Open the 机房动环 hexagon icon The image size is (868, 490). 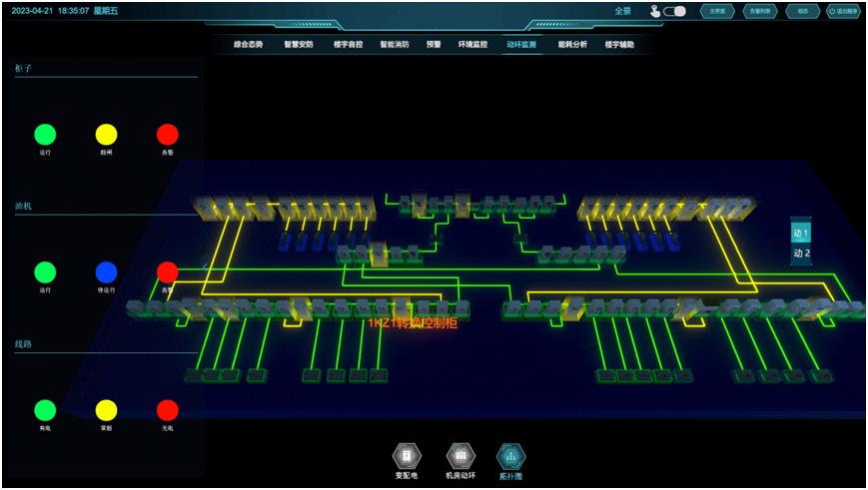pyautogui.click(x=460, y=456)
